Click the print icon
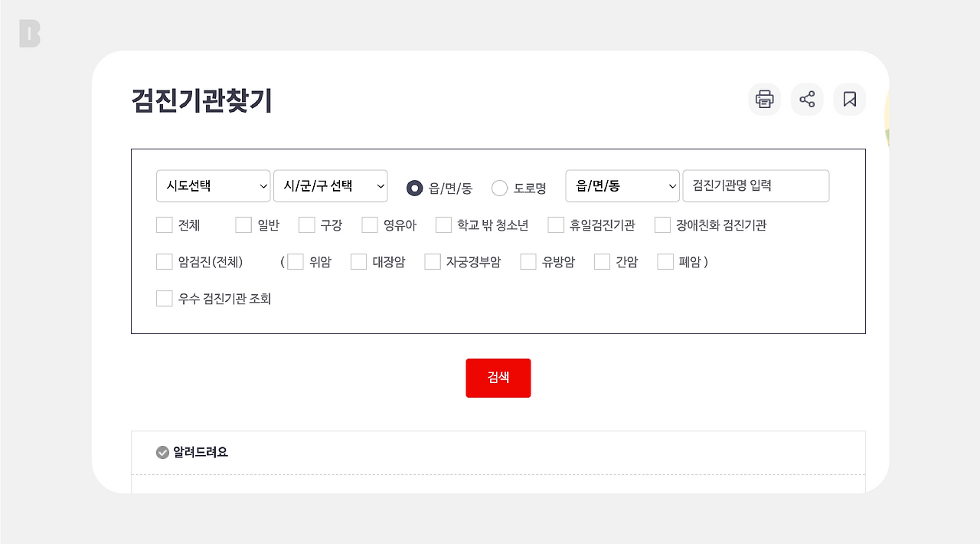 [764, 99]
